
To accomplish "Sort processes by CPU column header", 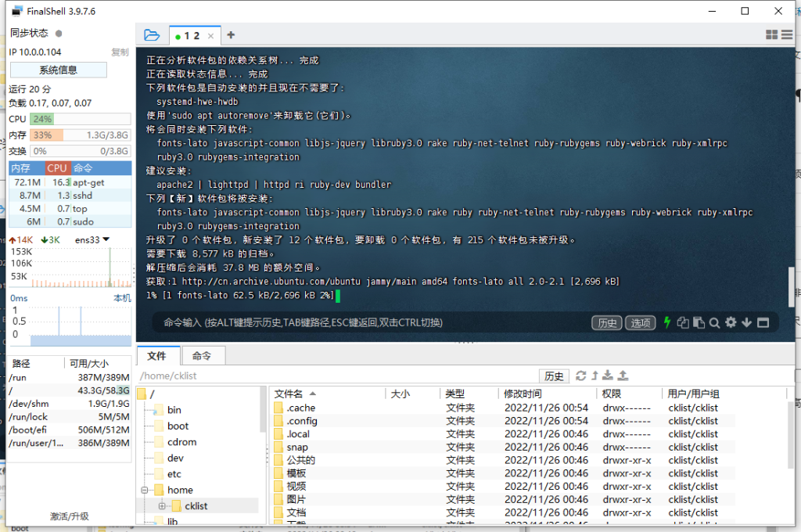I will pos(57,168).
